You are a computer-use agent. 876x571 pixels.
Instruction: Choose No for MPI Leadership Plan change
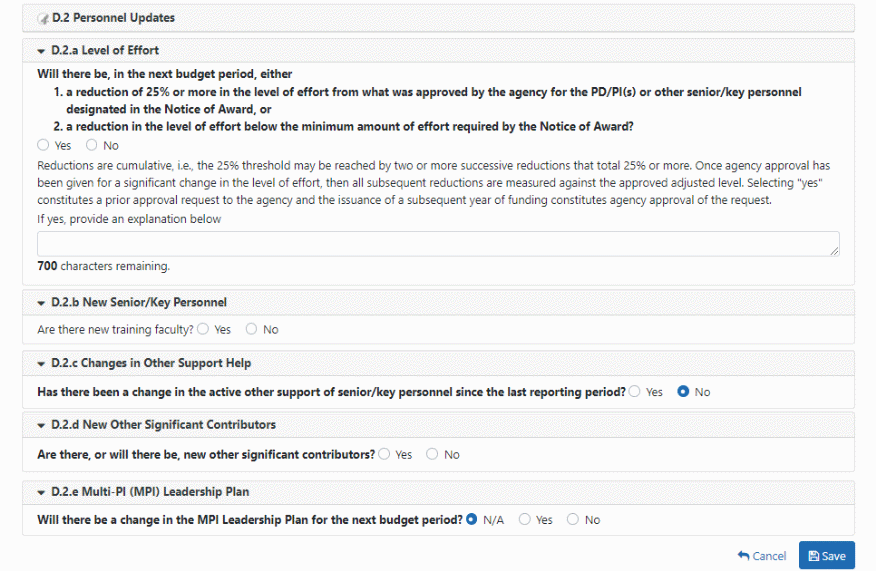[573, 520]
